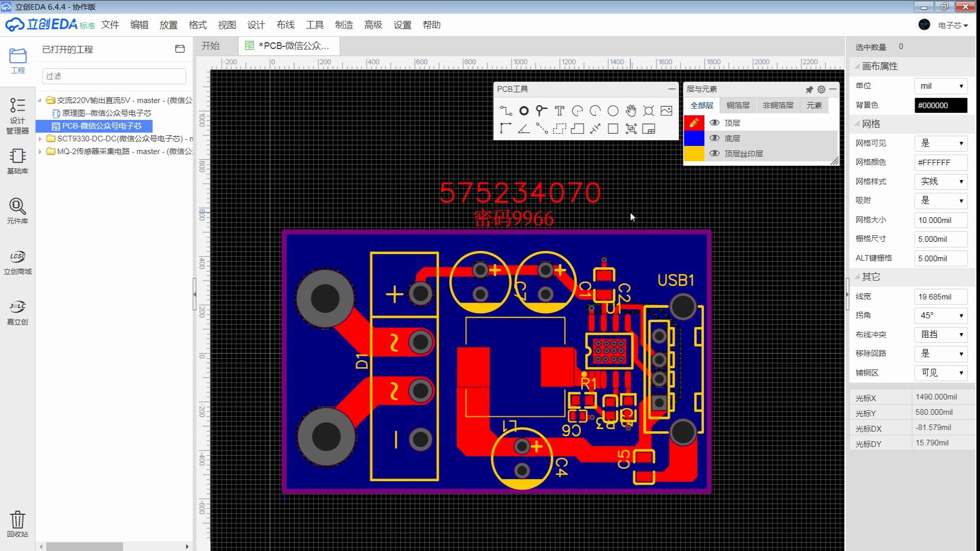Select the Connect pad to pad tool
Image resolution: width=980 pixels, height=551 pixels.
point(542,129)
